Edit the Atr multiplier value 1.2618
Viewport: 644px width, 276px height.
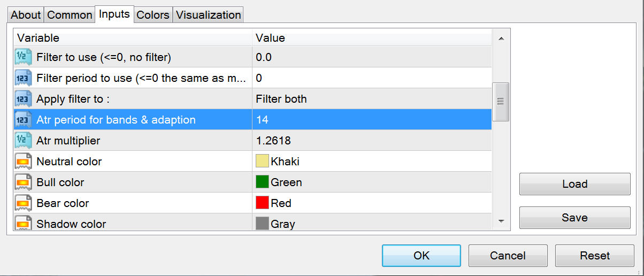click(371, 141)
